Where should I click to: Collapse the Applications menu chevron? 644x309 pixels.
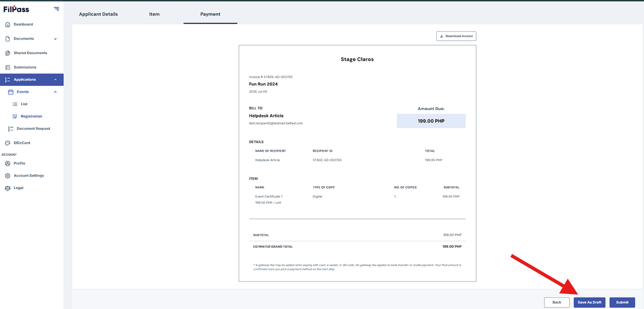click(x=55, y=80)
